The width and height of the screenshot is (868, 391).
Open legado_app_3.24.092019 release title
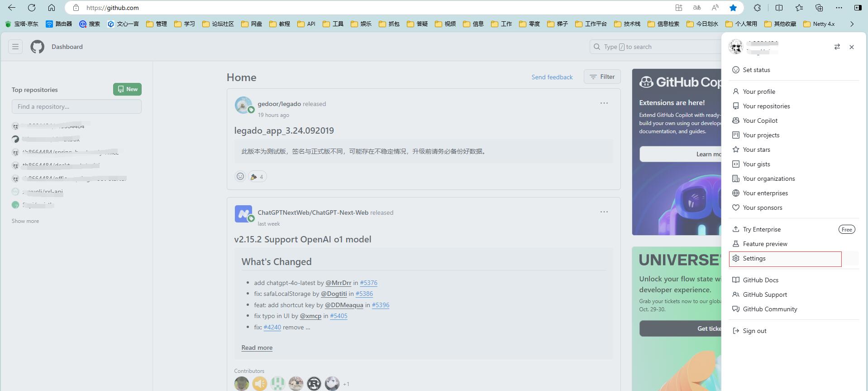click(284, 130)
